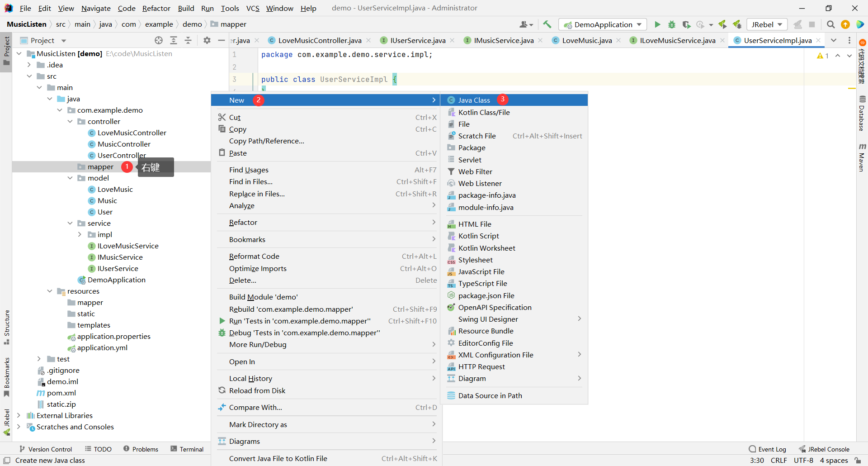Click Find Usages in context menu
This screenshot has width=868, height=466.
point(327,170)
